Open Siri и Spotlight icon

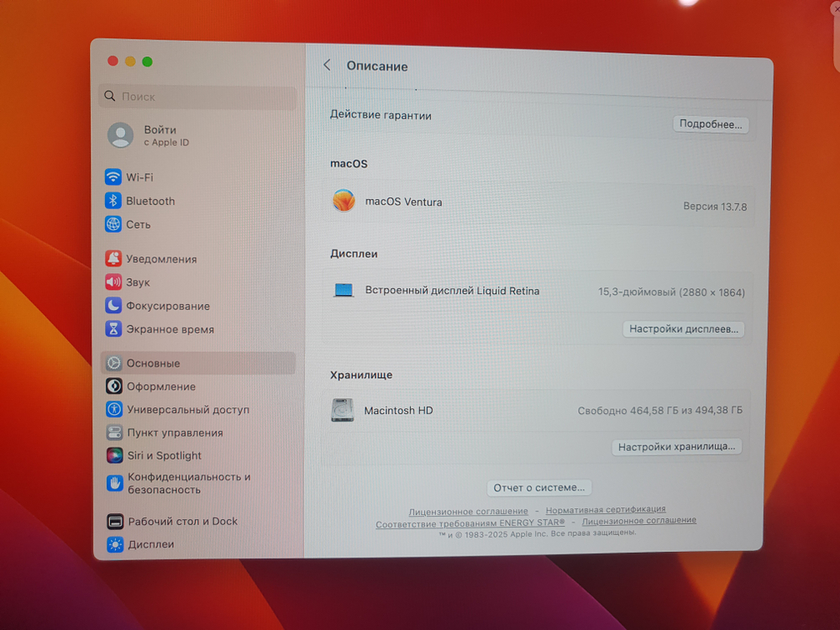coord(114,455)
